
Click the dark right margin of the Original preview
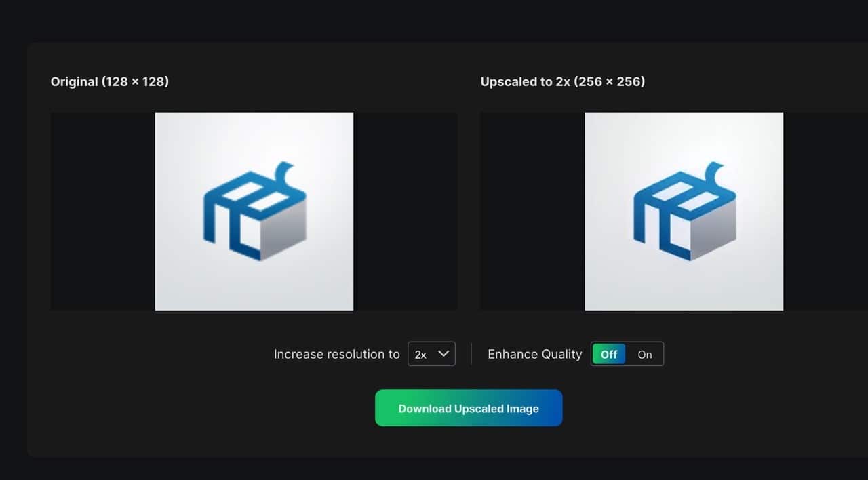tap(405, 211)
